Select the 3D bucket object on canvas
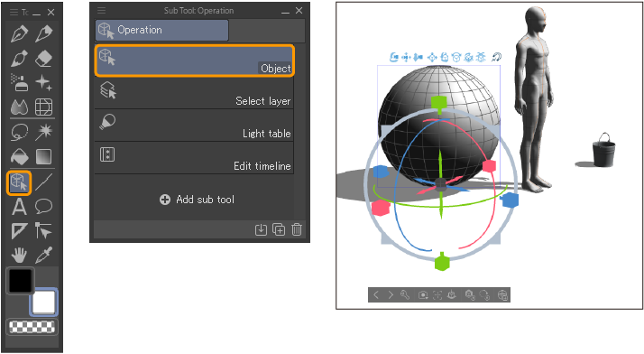Image resolution: width=644 pixels, height=354 pixels. [603, 150]
